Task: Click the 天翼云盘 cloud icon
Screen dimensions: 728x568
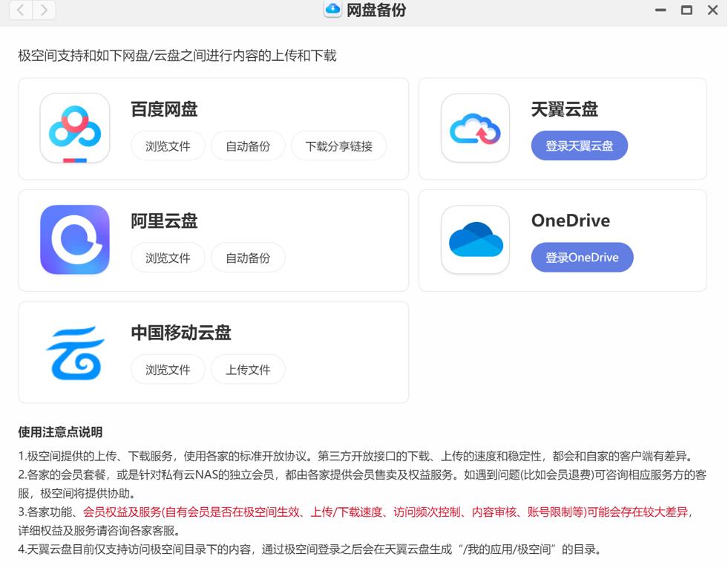Action: click(x=473, y=128)
